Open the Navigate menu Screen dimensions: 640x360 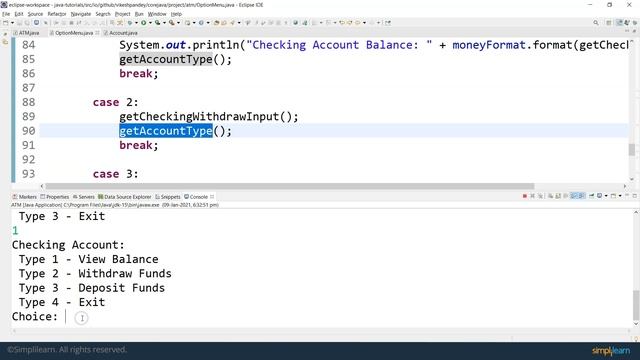(x=81, y=14)
